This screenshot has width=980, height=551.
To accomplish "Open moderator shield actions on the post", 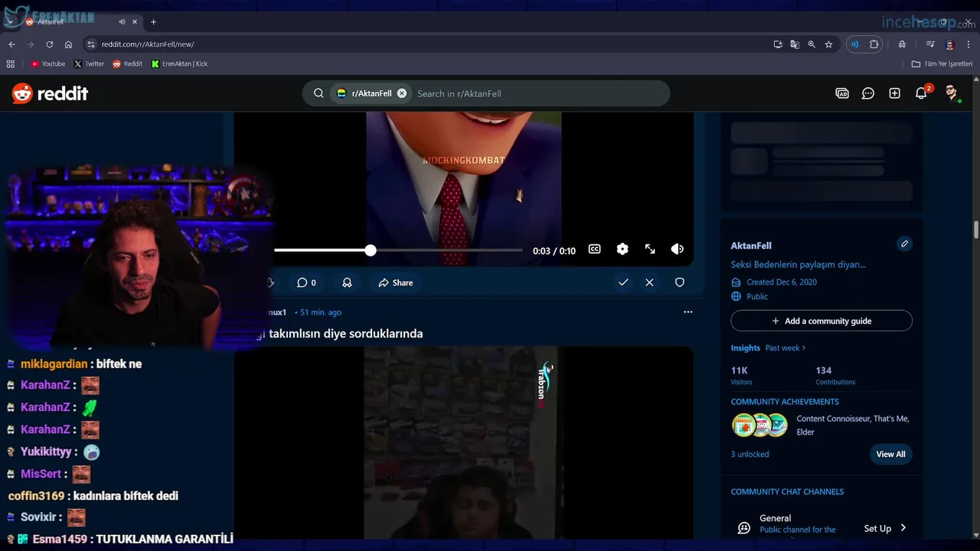I will tap(679, 282).
